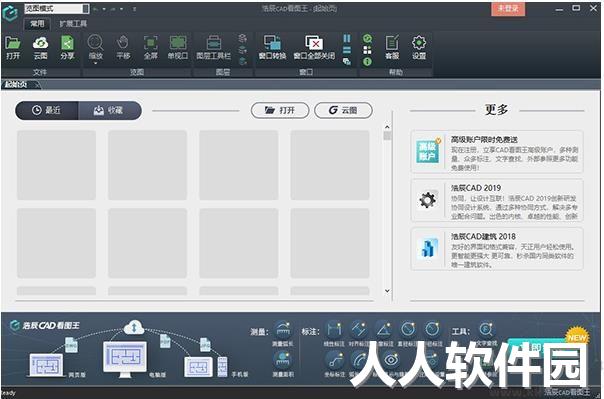Viewport: 604px width, 399px height.
Task: Open the 浩辰CAD 2019 card
Action: tap(497, 200)
